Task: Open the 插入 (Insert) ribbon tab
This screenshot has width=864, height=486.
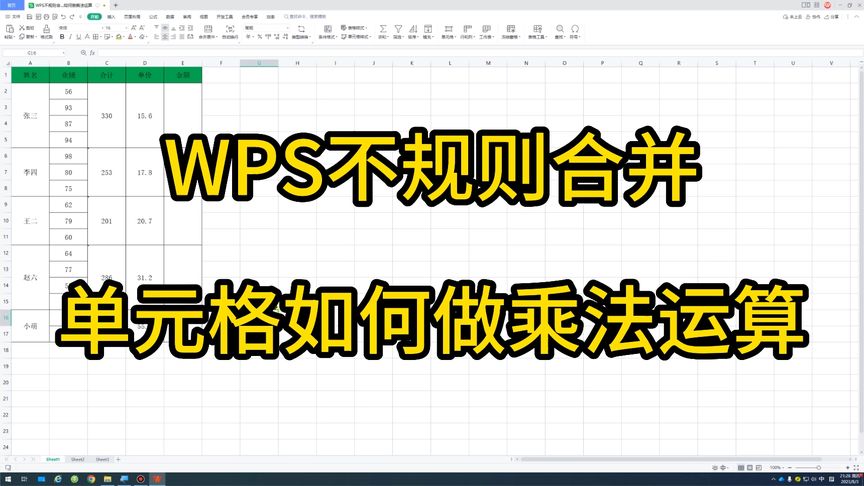Action: pyautogui.click(x=111, y=17)
